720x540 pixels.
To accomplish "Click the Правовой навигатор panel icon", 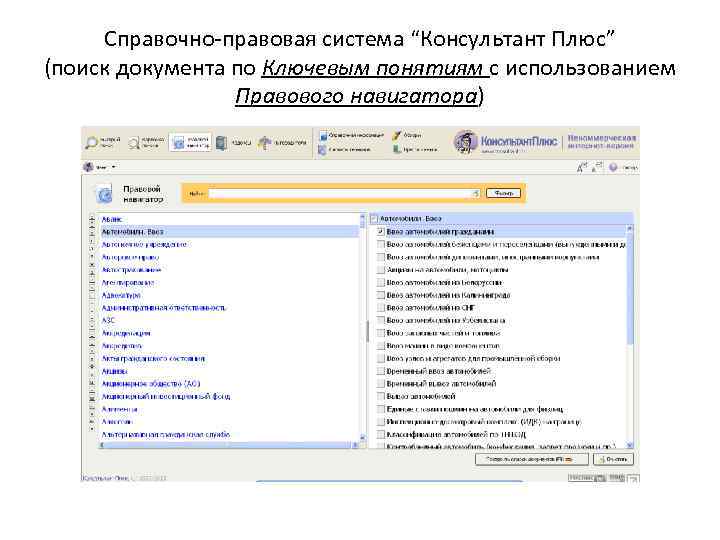I will click(105, 194).
